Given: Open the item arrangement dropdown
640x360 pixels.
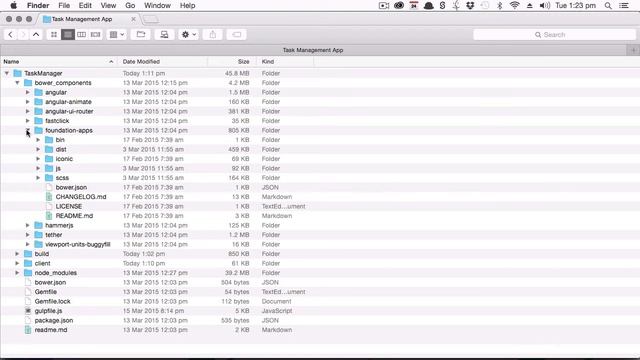Looking at the screenshot, I should coord(117,35).
